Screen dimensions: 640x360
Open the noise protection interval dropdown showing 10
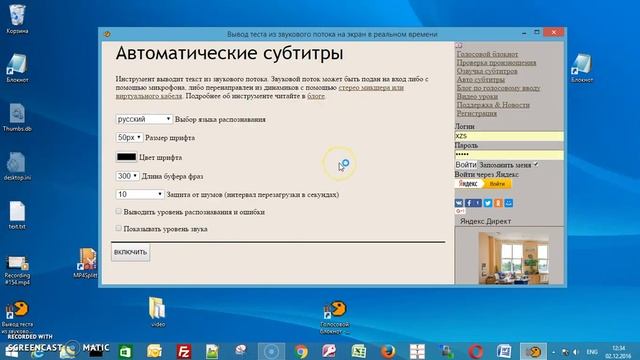pos(140,194)
